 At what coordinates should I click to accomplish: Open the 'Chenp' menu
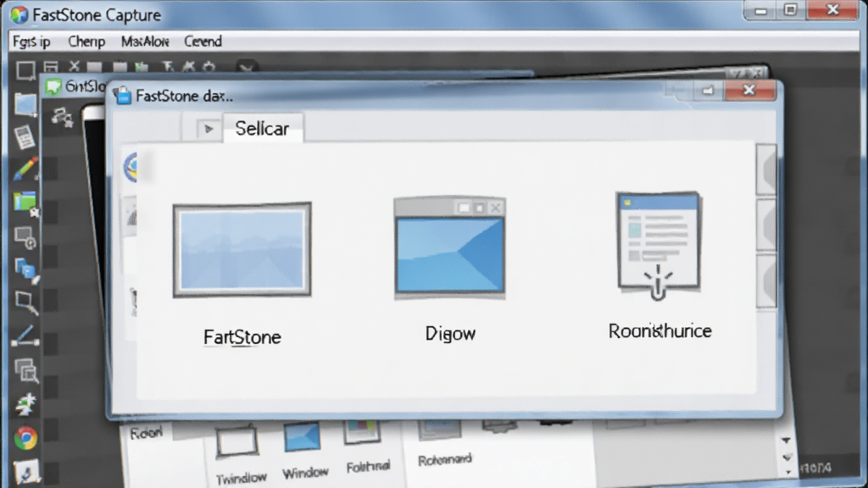point(86,42)
